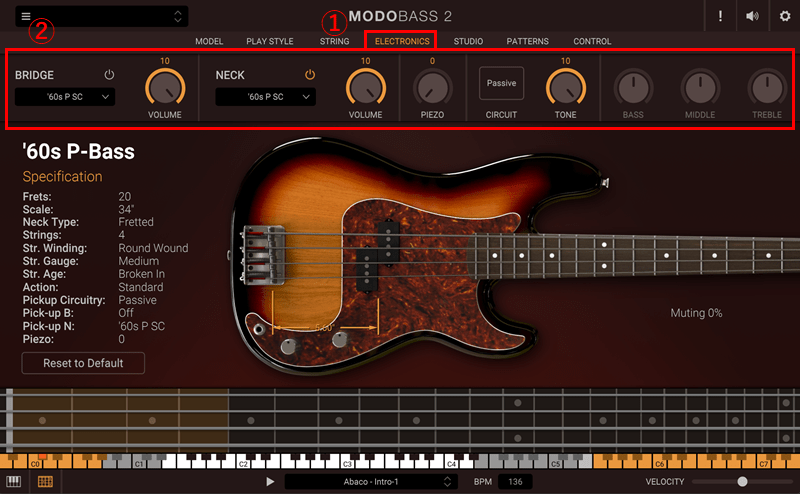Switch to the STRING tab

(335, 41)
